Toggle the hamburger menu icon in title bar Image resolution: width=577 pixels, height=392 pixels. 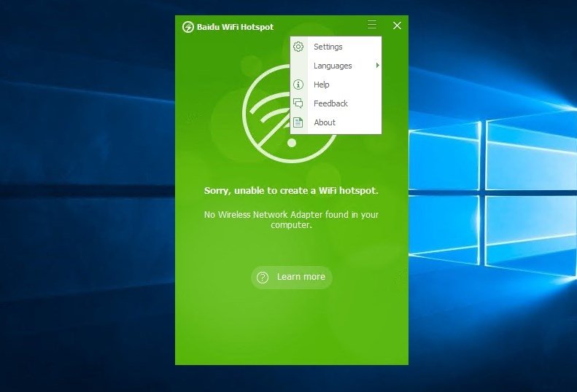tap(372, 24)
